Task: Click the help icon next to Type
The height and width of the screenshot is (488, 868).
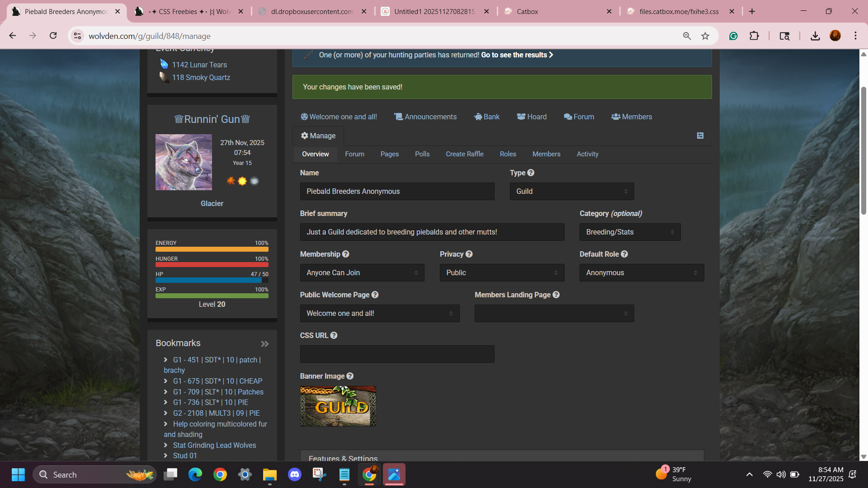Action: [x=531, y=173]
